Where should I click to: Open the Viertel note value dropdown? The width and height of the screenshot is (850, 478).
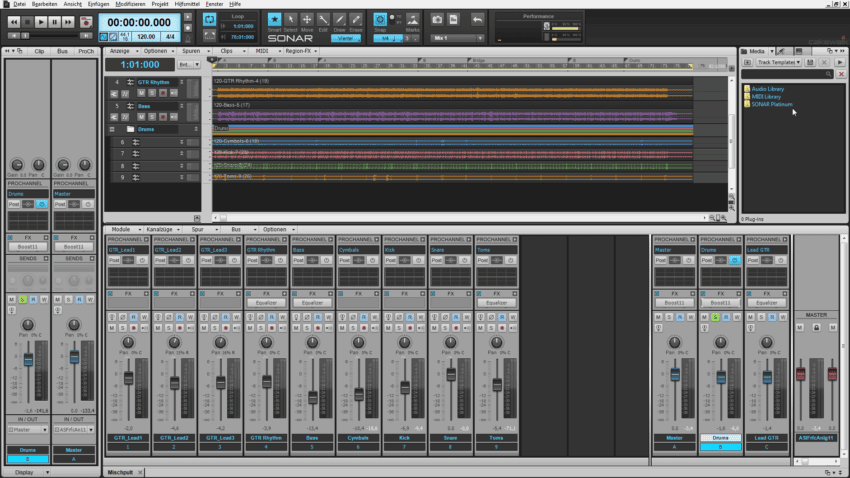point(346,38)
